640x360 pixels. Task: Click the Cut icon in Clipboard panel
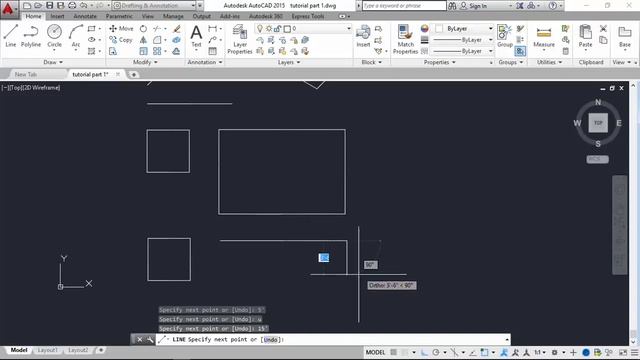603,29
